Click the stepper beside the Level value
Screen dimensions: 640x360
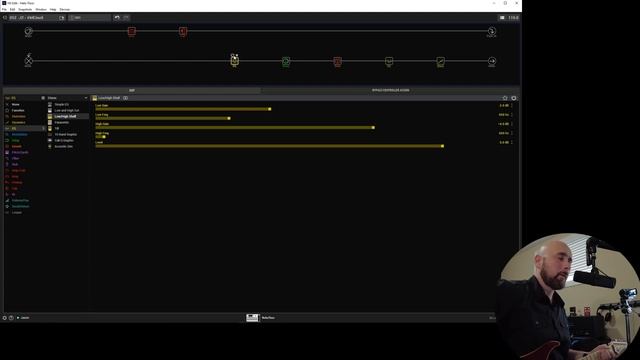pyautogui.click(x=512, y=142)
